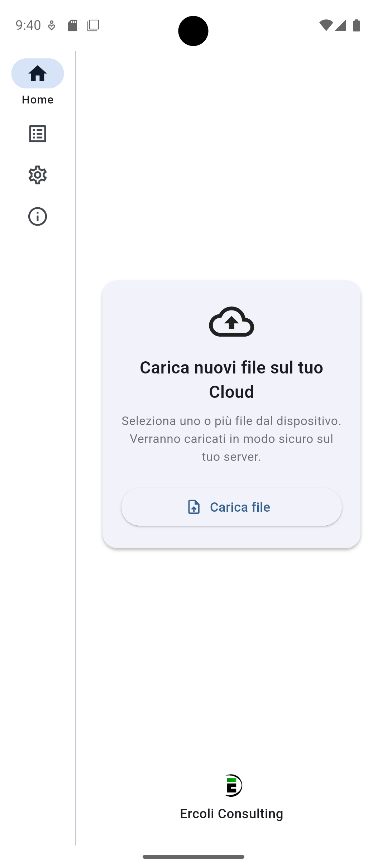Tap the bottom gesture navigation handle

pos(193,857)
